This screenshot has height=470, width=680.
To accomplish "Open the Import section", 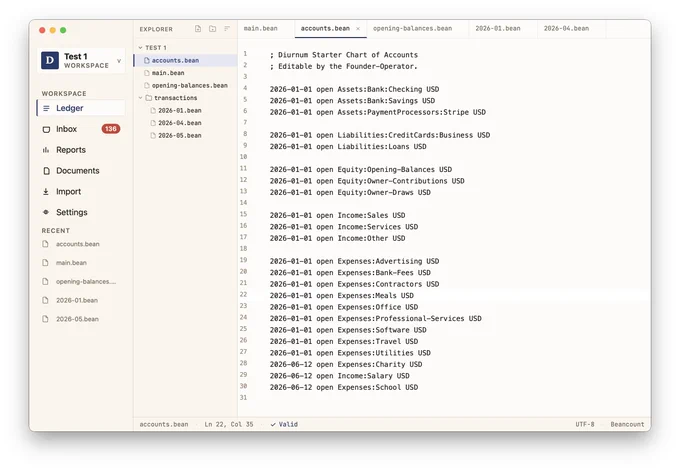I will pyautogui.click(x=81, y=192).
